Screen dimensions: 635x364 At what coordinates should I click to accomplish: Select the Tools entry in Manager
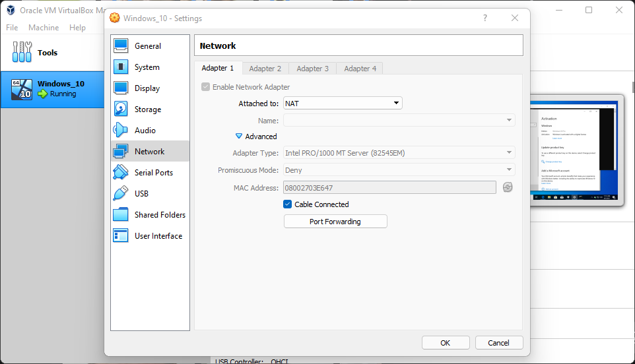[x=53, y=52]
